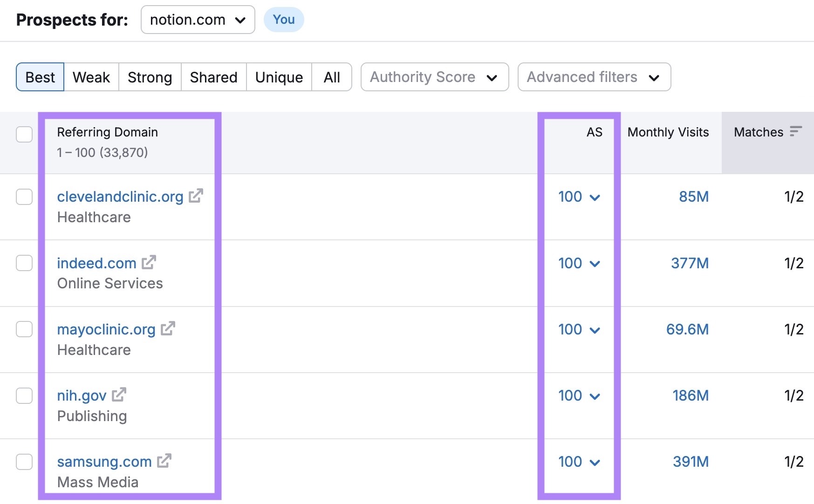Click 1/2 matches for clevelandclinic.org
The width and height of the screenshot is (814, 504).
tap(793, 197)
